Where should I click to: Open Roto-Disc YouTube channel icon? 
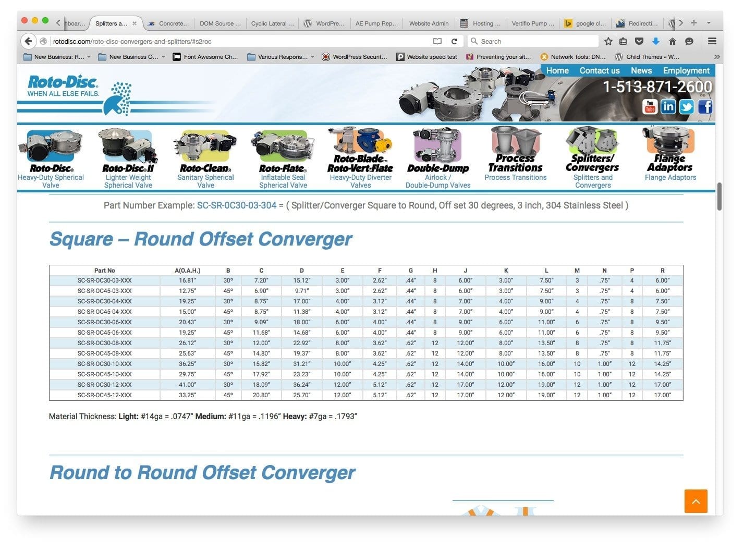[x=650, y=106]
